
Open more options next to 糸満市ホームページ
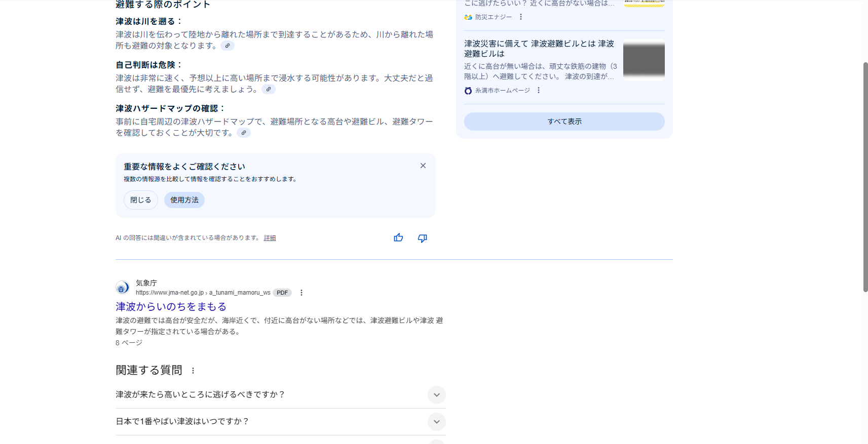(x=539, y=91)
